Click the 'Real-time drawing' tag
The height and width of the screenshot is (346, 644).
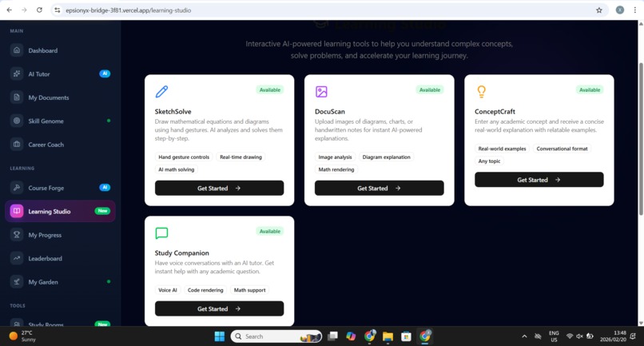(x=241, y=157)
